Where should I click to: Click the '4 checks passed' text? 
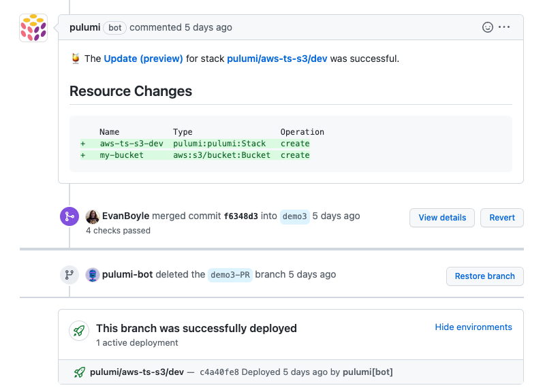click(118, 231)
